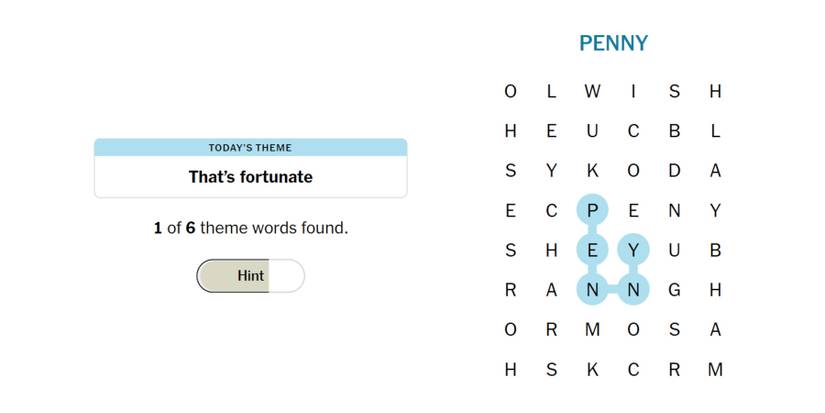Image resolution: width=825 pixels, height=413 pixels.
Task: Click the Today's Theme header
Action: tap(250, 148)
